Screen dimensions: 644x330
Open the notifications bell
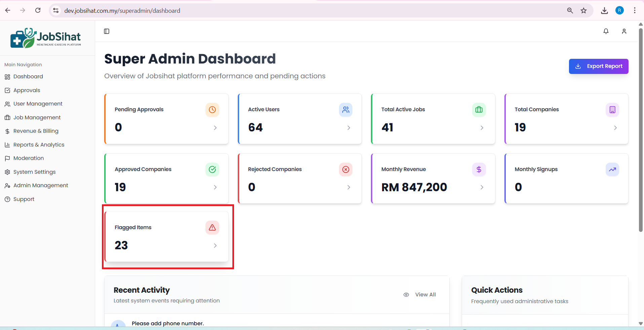[x=606, y=31]
